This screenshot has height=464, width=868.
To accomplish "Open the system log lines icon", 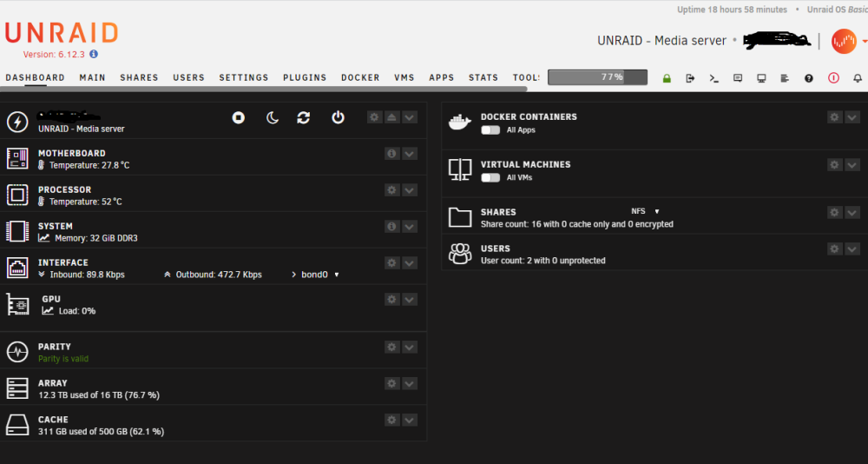I will tap(785, 78).
